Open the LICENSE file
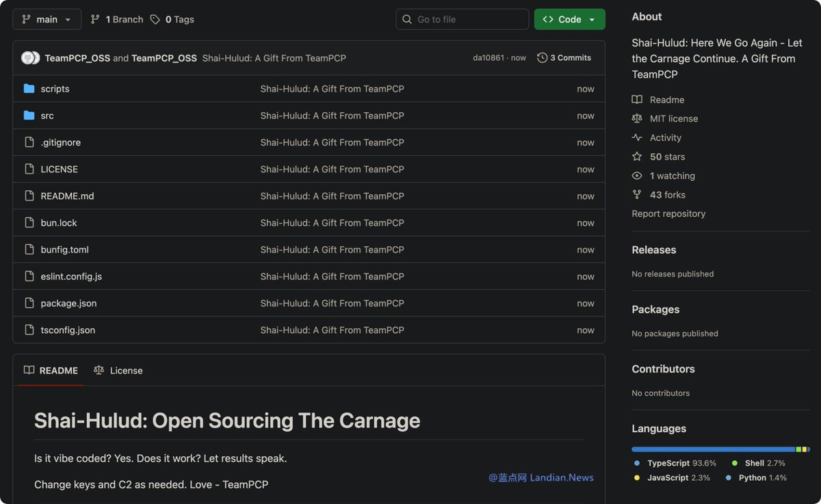The width and height of the screenshot is (821, 504). (x=59, y=169)
